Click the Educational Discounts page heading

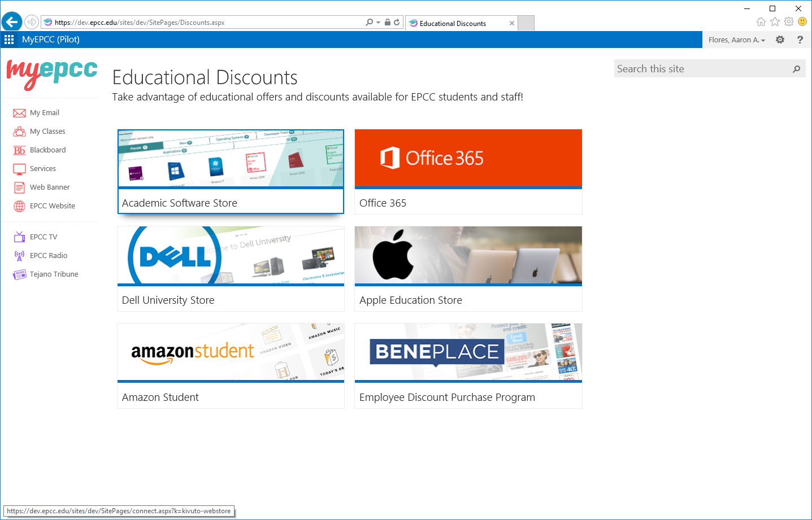coord(205,77)
